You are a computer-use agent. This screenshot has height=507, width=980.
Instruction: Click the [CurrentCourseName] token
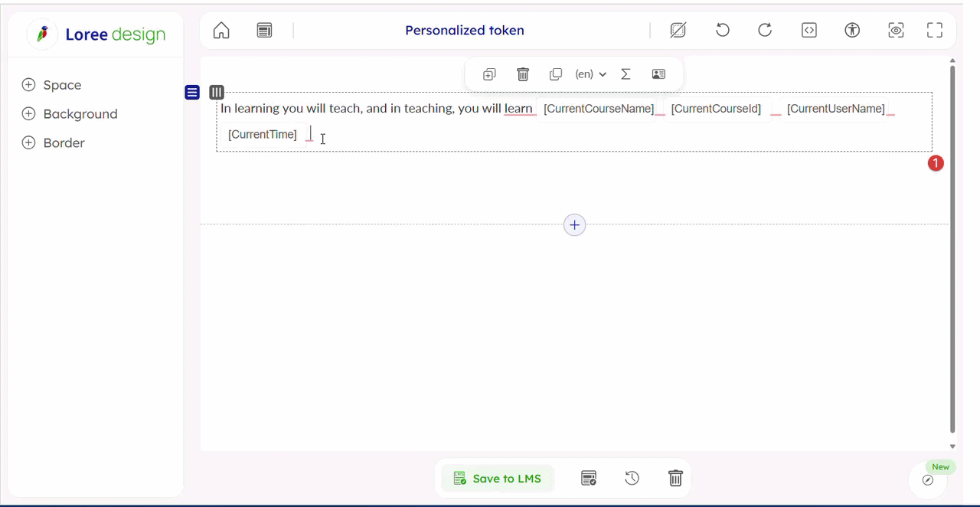coord(599,109)
